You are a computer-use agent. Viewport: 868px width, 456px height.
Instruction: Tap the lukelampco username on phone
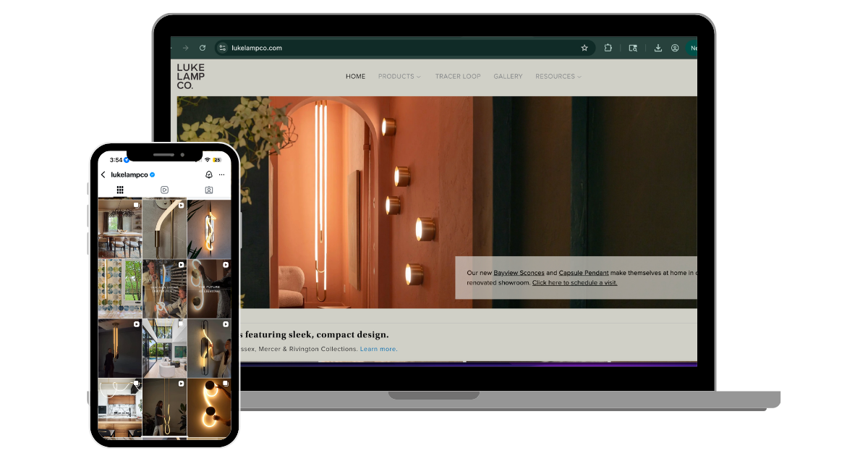pyautogui.click(x=129, y=174)
